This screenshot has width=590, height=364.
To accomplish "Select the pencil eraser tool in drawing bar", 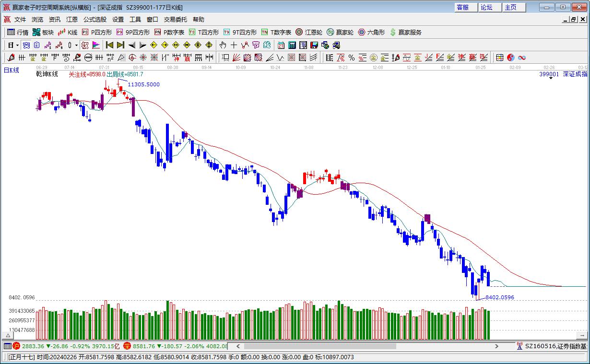I will pyautogui.click(x=11, y=58).
